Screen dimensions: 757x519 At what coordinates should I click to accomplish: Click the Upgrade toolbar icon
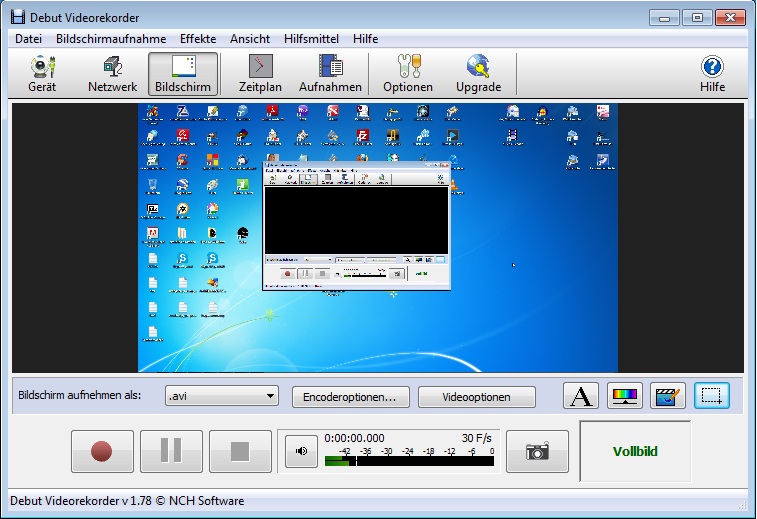click(x=478, y=74)
